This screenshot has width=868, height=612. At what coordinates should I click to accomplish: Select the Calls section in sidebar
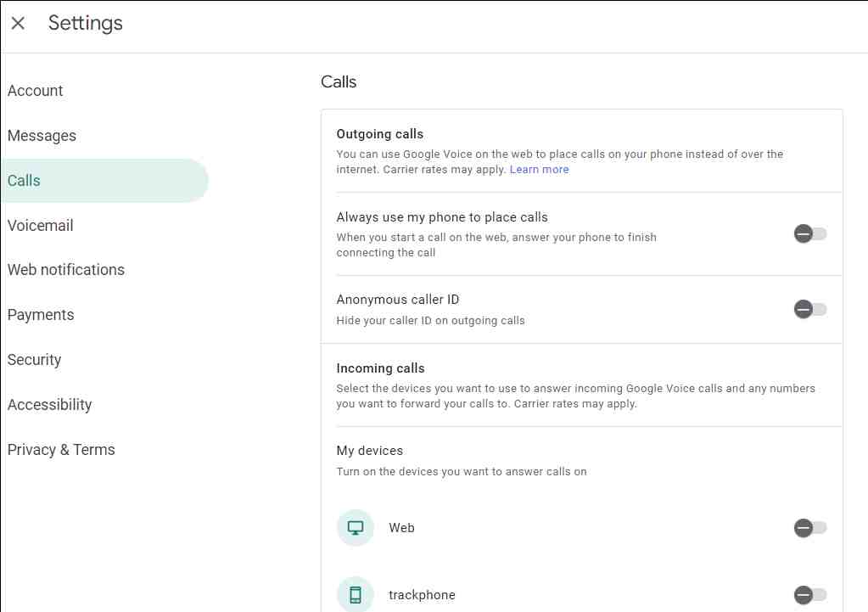pyautogui.click(x=24, y=181)
